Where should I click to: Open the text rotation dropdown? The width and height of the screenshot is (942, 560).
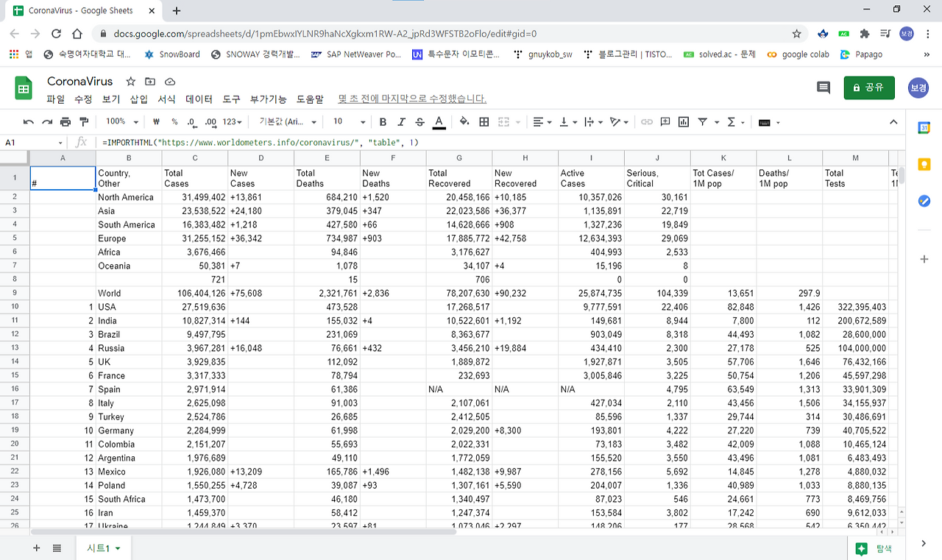click(620, 122)
